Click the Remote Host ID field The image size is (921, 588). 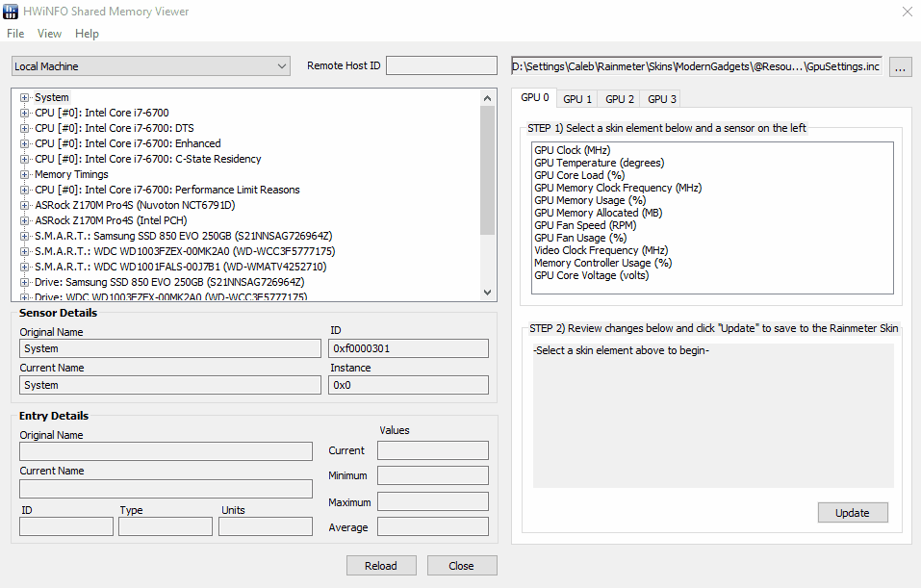tap(442, 65)
